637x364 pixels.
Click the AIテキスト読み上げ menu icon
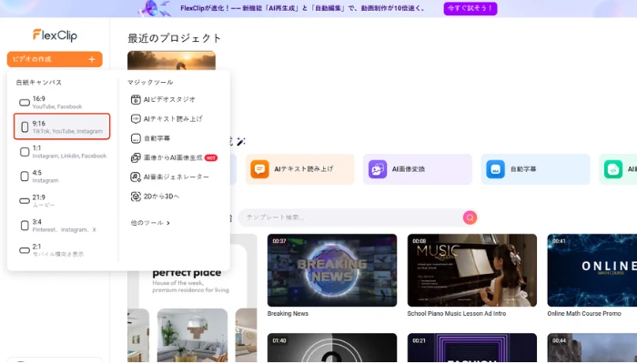pyautogui.click(x=136, y=119)
